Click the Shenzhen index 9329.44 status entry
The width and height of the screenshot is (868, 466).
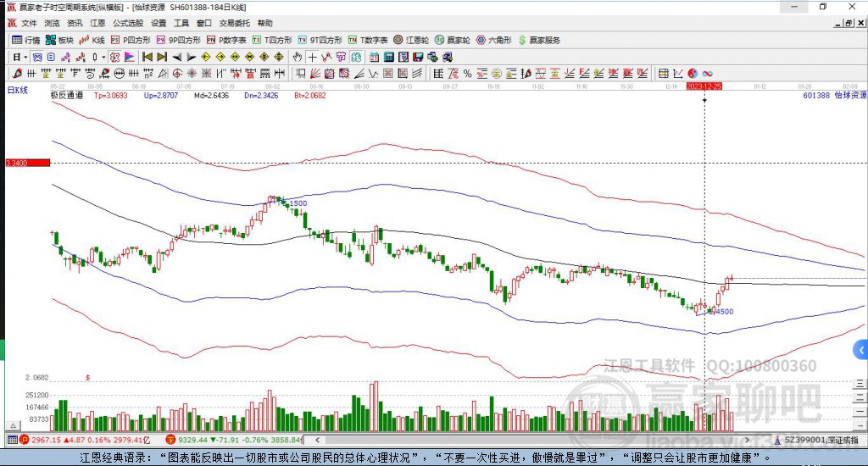[234, 440]
